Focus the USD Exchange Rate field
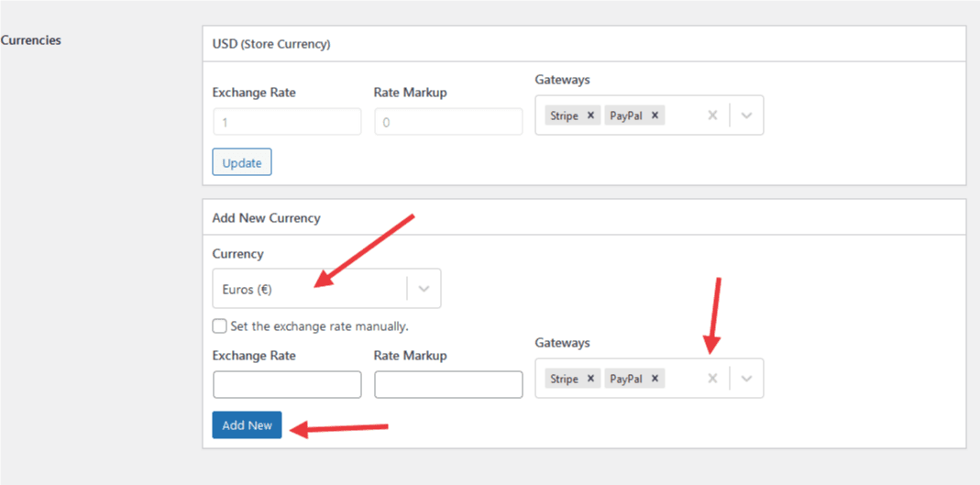Viewport: 980px width, 485px height. 287,122
